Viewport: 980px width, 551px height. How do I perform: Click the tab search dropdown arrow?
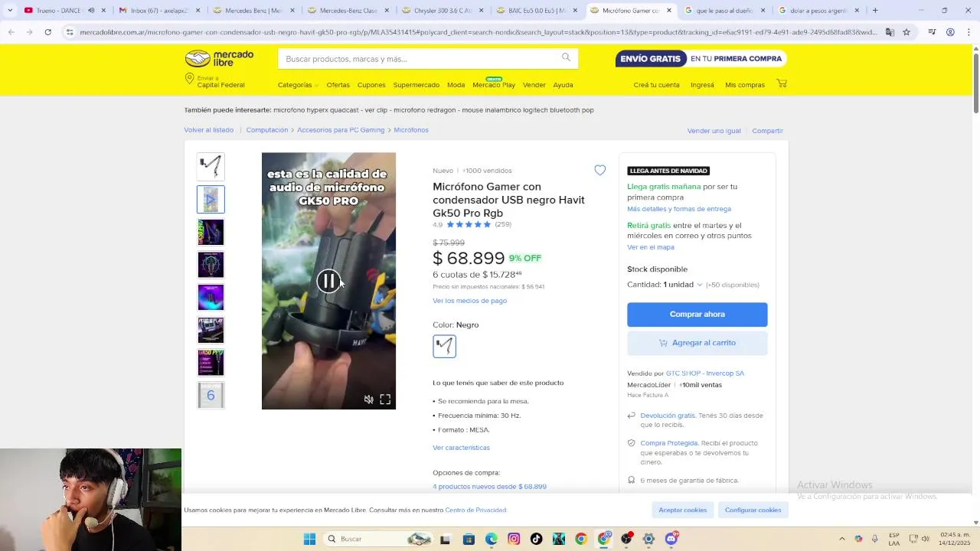pos(11,11)
